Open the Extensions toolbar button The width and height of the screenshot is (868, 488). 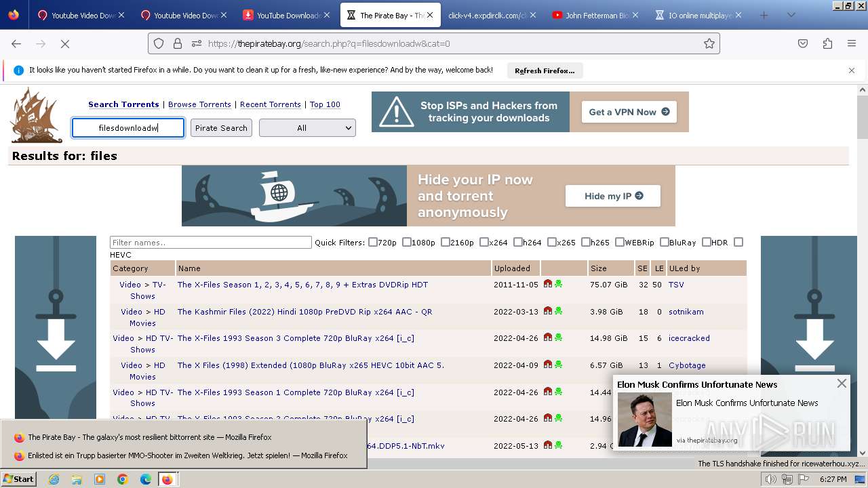[x=827, y=43]
